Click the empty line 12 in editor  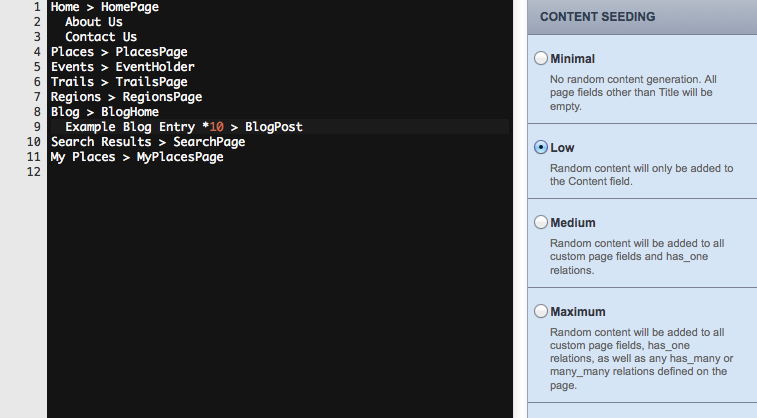(200, 172)
